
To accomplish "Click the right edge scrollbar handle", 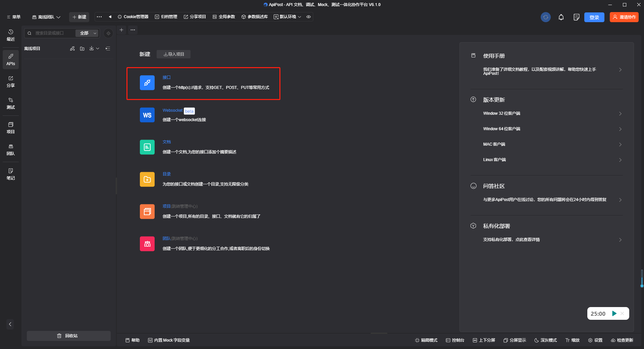I will pos(642,279).
